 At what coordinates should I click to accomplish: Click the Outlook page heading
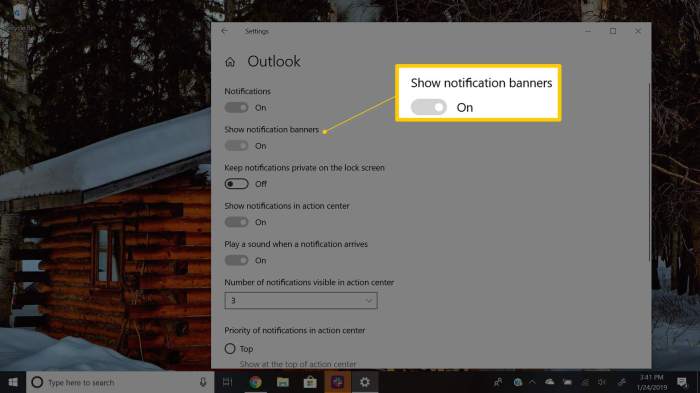coord(274,62)
